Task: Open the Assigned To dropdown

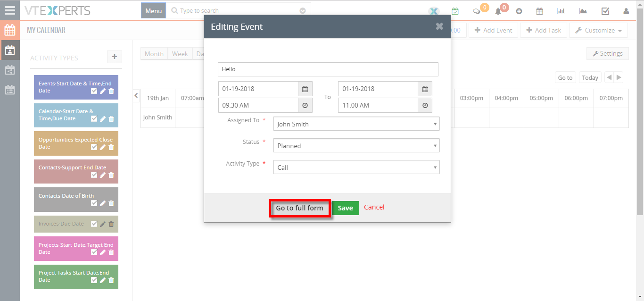Action: [356, 124]
